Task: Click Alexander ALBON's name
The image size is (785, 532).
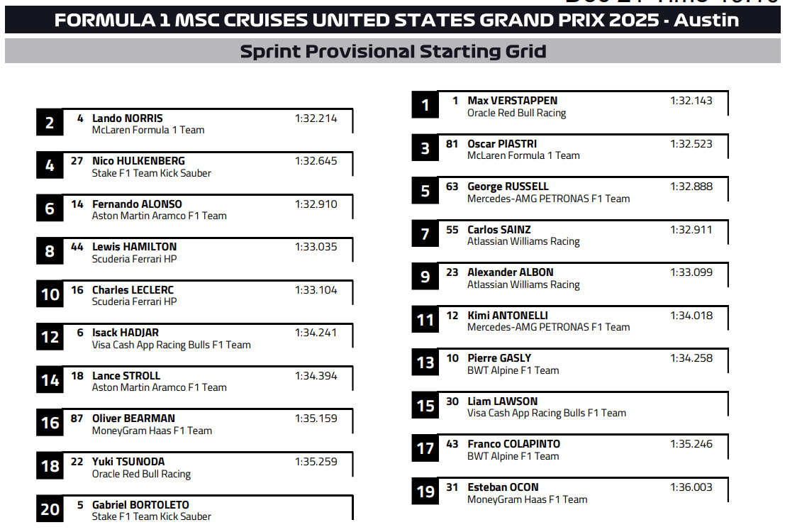Action: coord(510,272)
